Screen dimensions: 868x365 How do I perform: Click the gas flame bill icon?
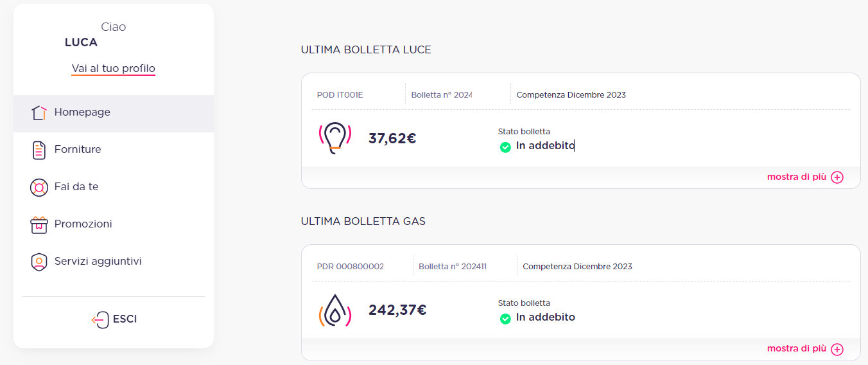[334, 310]
